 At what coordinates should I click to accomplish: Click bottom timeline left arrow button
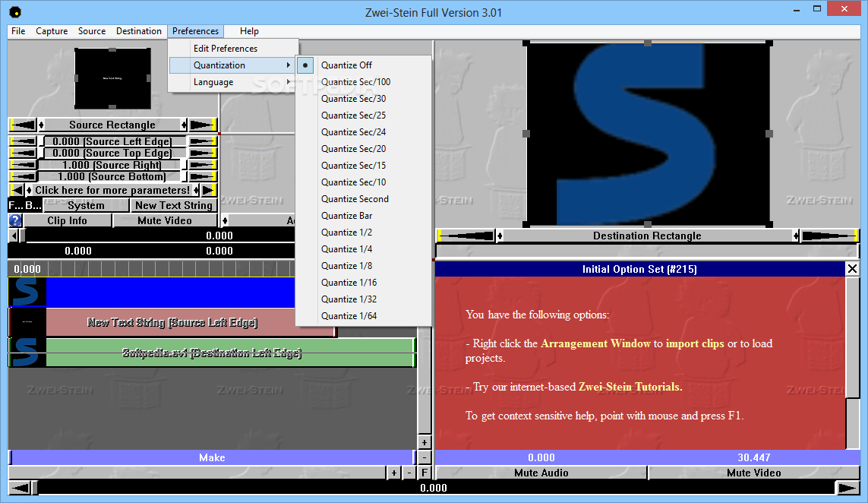(x=20, y=488)
